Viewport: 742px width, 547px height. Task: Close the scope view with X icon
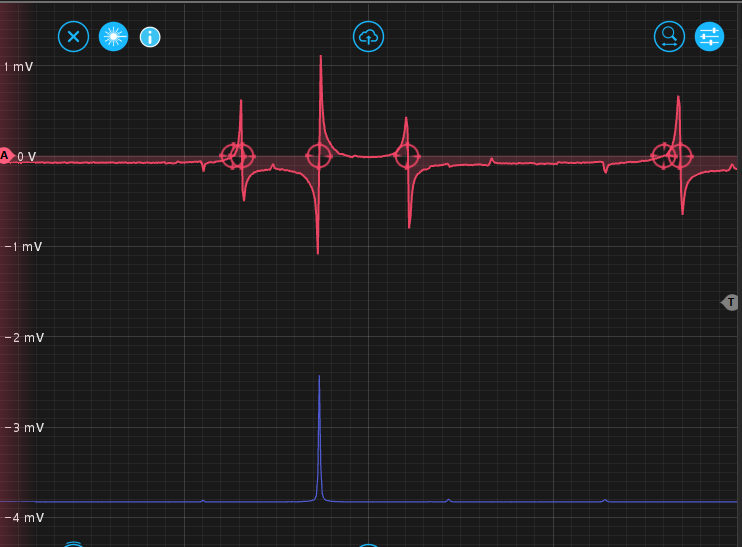tap(73, 36)
